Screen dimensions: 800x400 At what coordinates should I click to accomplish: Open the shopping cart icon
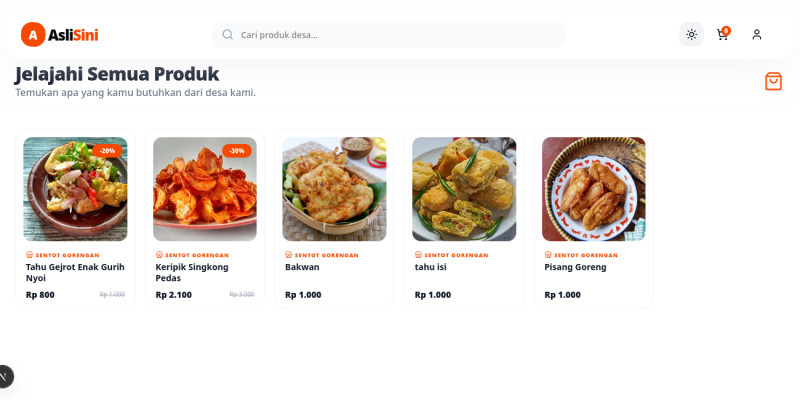[723, 35]
